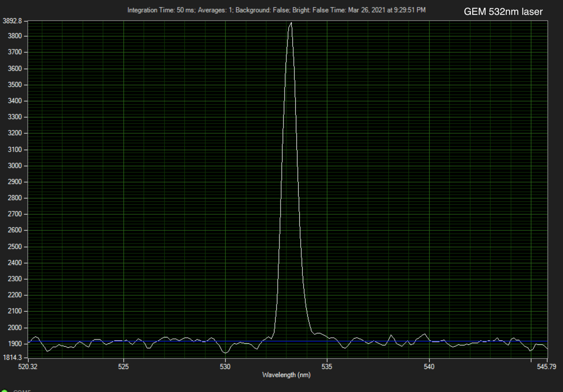
Task: Click the '3892.8' maximum Y-axis value
Action: 12,21
